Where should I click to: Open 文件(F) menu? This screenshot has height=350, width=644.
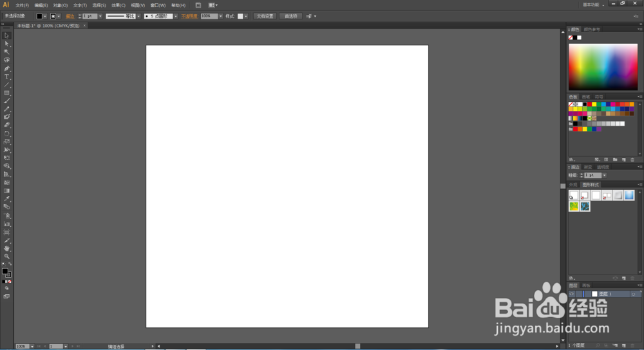(x=22, y=5)
